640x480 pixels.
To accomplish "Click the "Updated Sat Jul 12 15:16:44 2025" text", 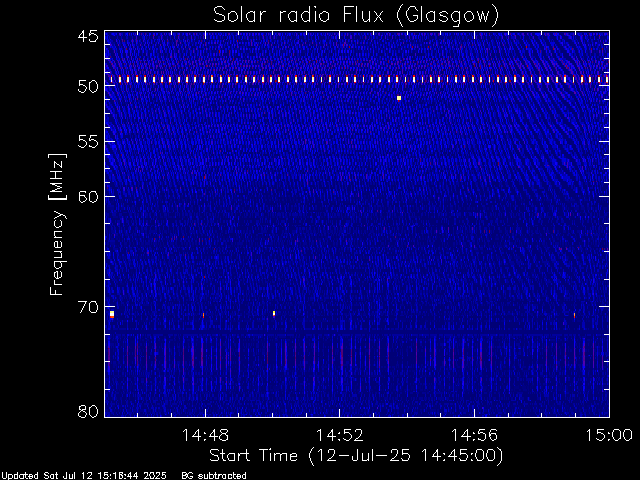I will tap(84, 476).
